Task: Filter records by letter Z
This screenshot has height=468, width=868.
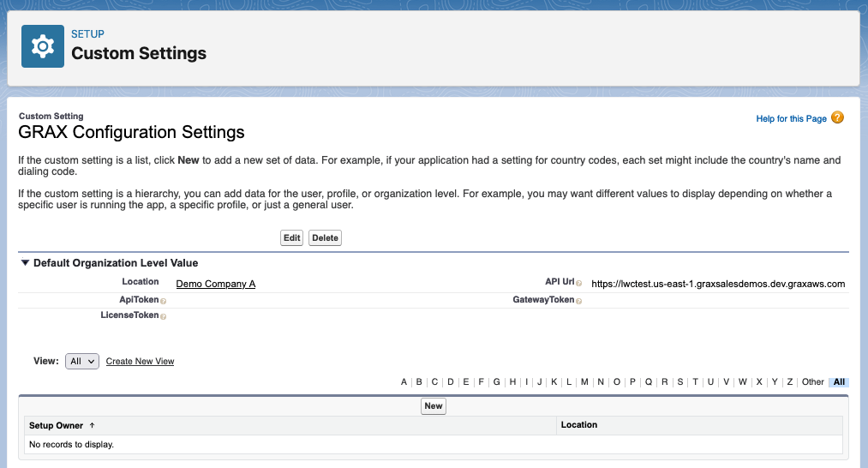Action: pos(790,381)
